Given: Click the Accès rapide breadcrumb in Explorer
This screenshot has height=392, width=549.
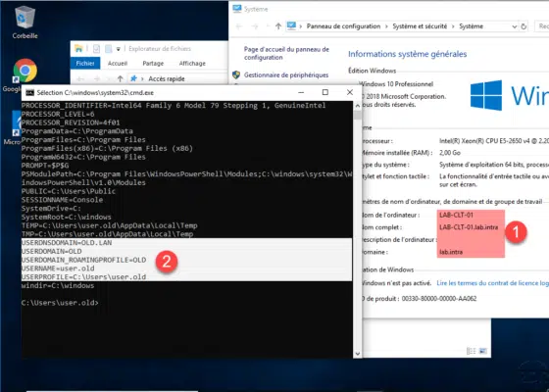Looking at the screenshot, I should coord(167,79).
